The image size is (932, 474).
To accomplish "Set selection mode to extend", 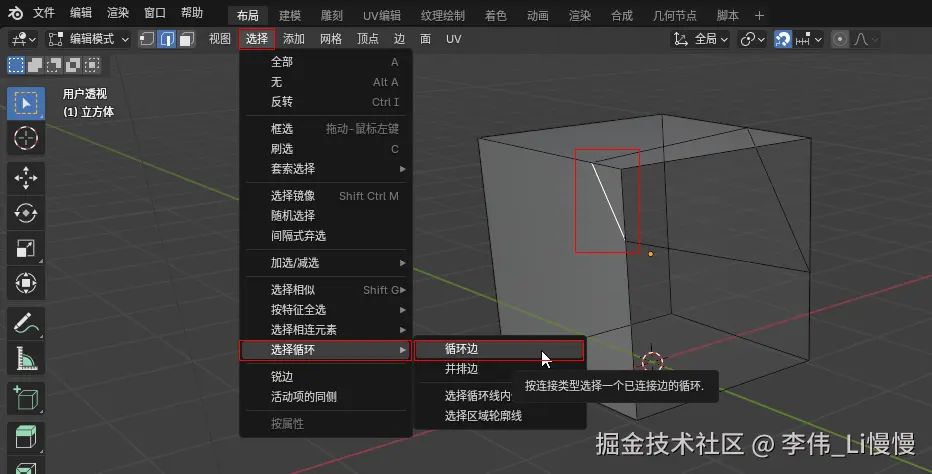I will click(x=35, y=65).
